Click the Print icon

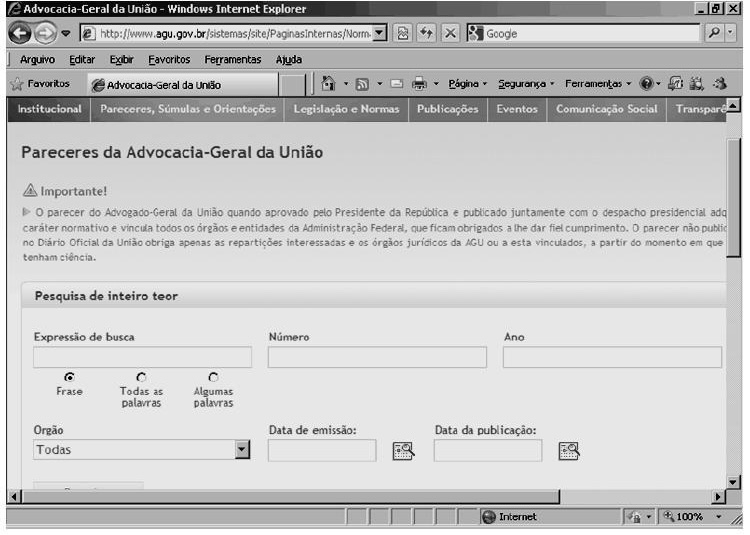(x=419, y=84)
